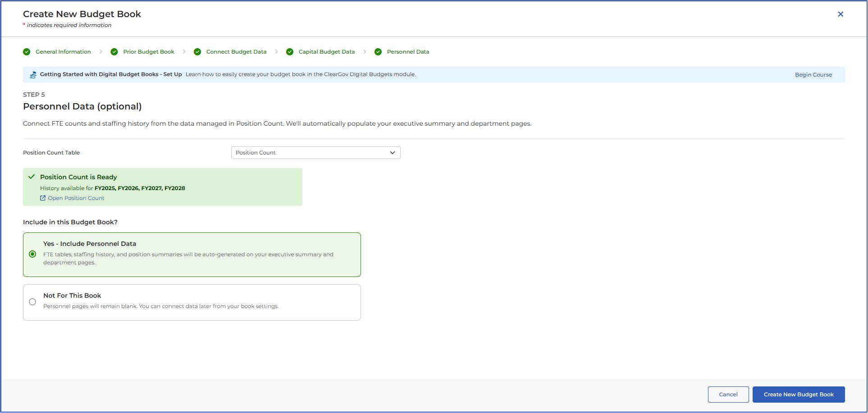The image size is (868, 413).
Task: Choose the Not For This Book option card
Action: (192, 302)
